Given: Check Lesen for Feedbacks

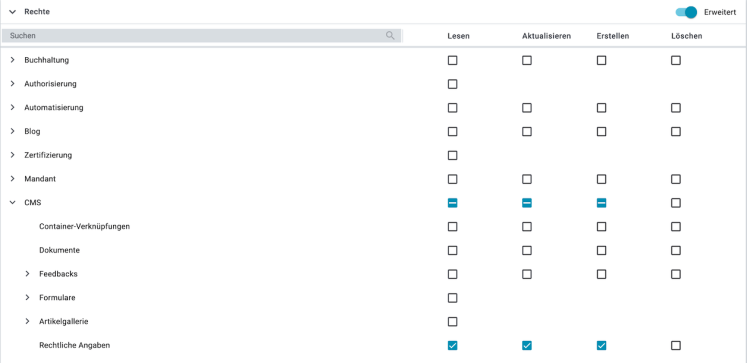Looking at the screenshot, I should pos(453,274).
